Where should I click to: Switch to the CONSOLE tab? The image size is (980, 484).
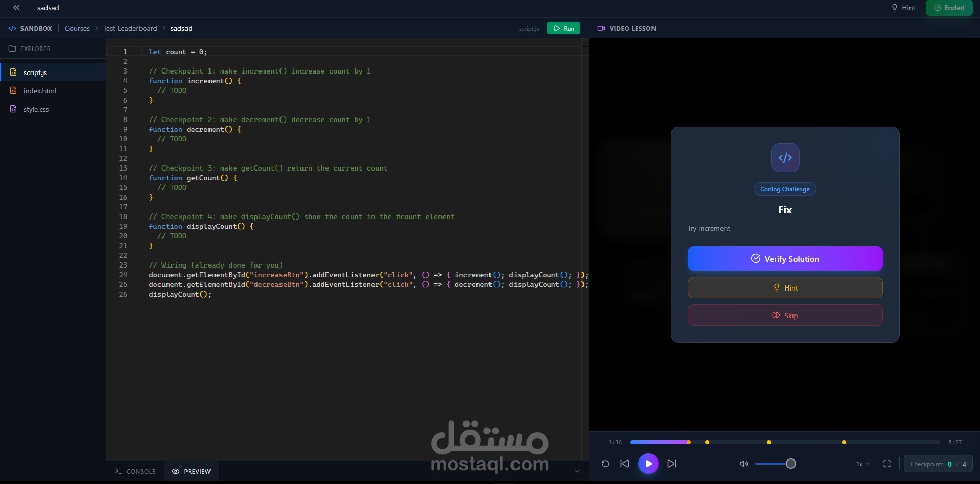click(x=135, y=471)
